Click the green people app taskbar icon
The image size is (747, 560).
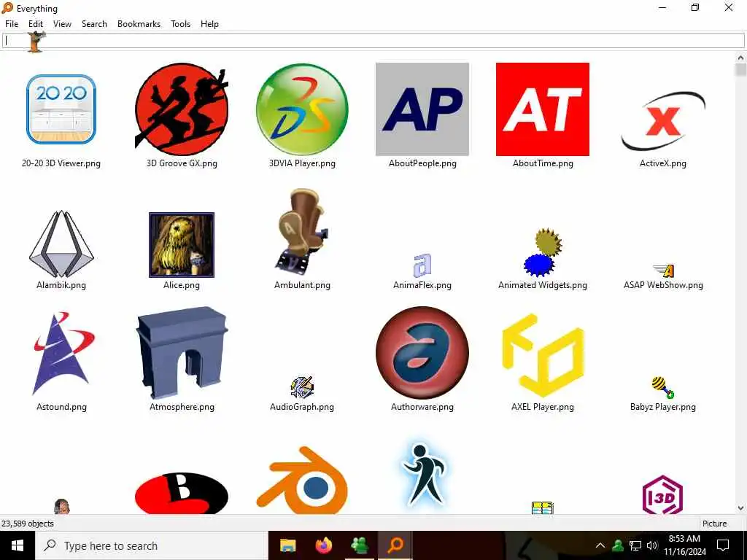pyautogui.click(x=359, y=545)
